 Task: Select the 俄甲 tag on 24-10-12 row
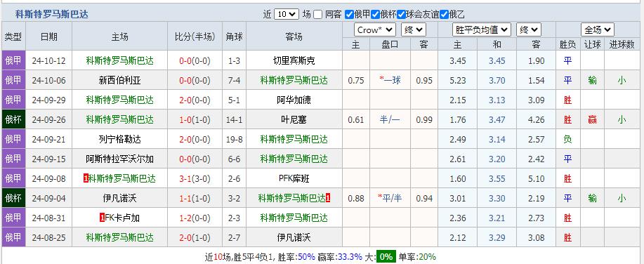click(x=13, y=61)
